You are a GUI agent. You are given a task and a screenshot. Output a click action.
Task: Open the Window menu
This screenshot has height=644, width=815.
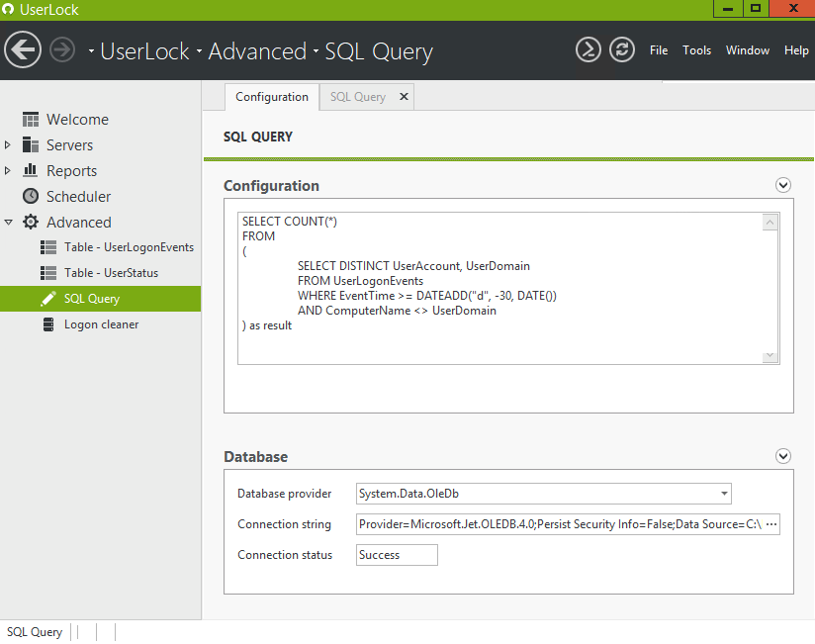[x=748, y=50]
